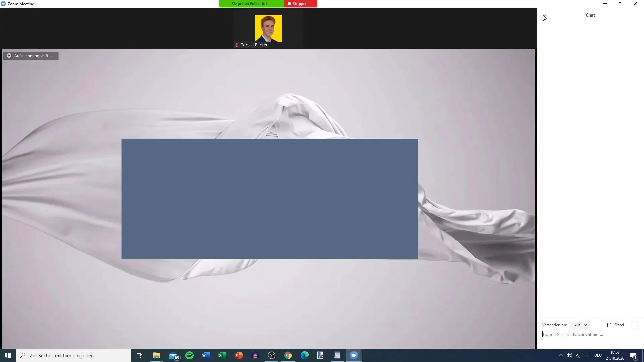The width and height of the screenshot is (644, 362).
Task: Open Spotify from the taskbar
Action: (x=189, y=355)
